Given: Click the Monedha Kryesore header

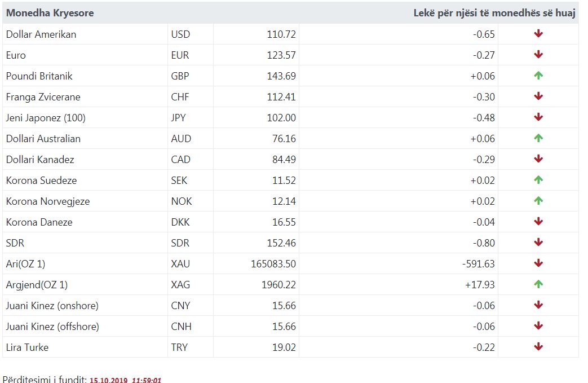Looking at the screenshot, I should click(50, 13).
